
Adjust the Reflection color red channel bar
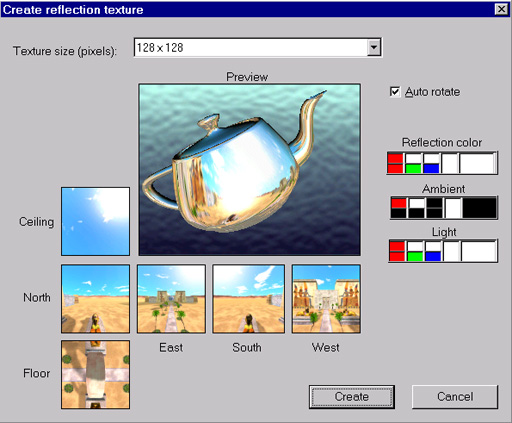395,163
